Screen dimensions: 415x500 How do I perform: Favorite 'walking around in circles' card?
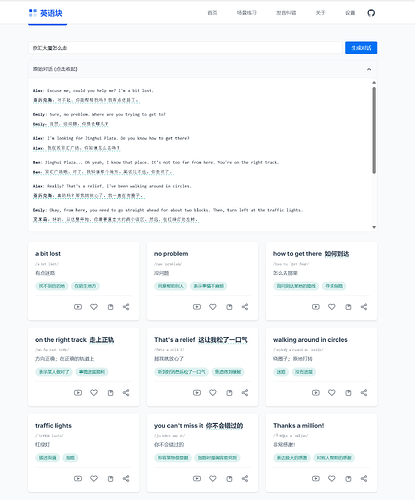(332, 393)
